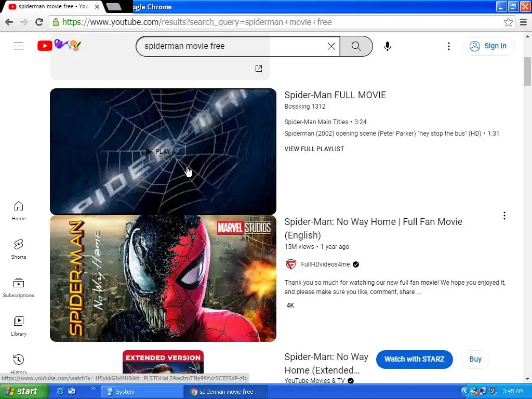Screen dimensions: 532x399
Task: Click the Buy button
Action: point(475,359)
